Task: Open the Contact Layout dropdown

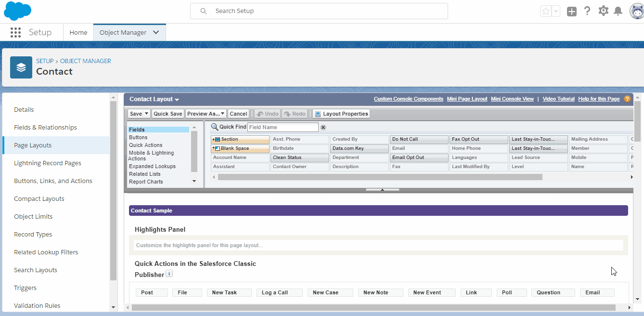Action: [155, 99]
